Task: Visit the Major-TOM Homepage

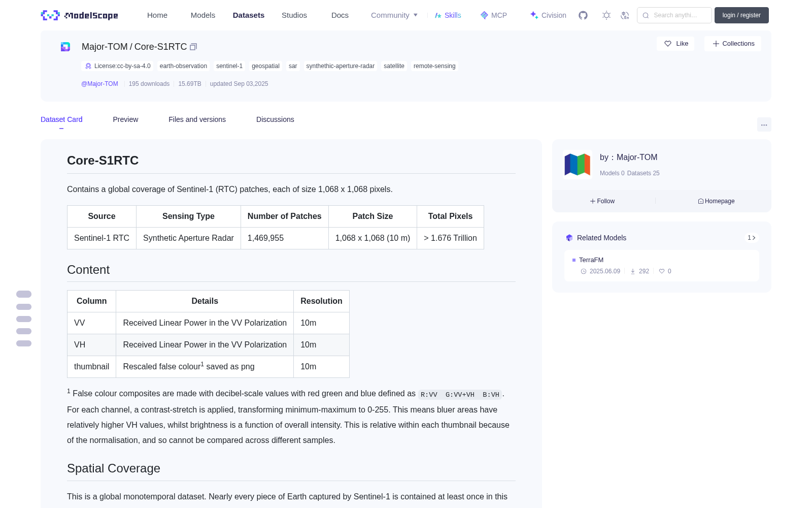Action: 716,201
